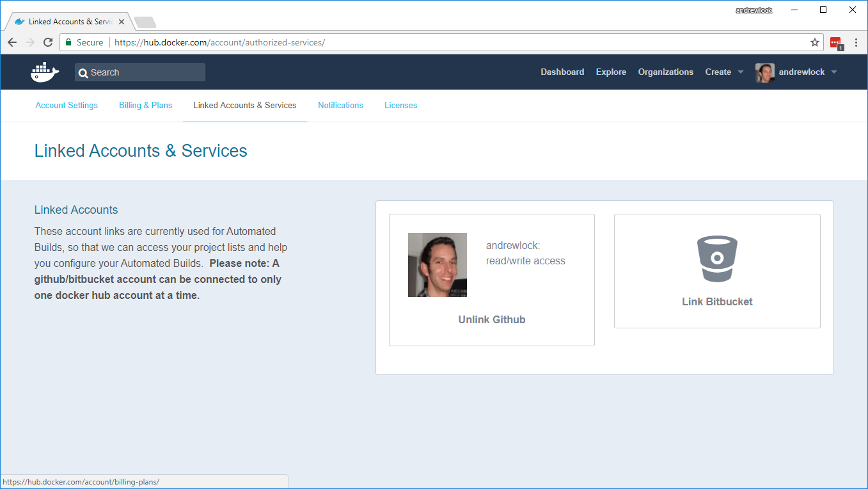868x489 pixels.
Task: Expand the andrewlock user menu arrow
Action: pos(834,72)
